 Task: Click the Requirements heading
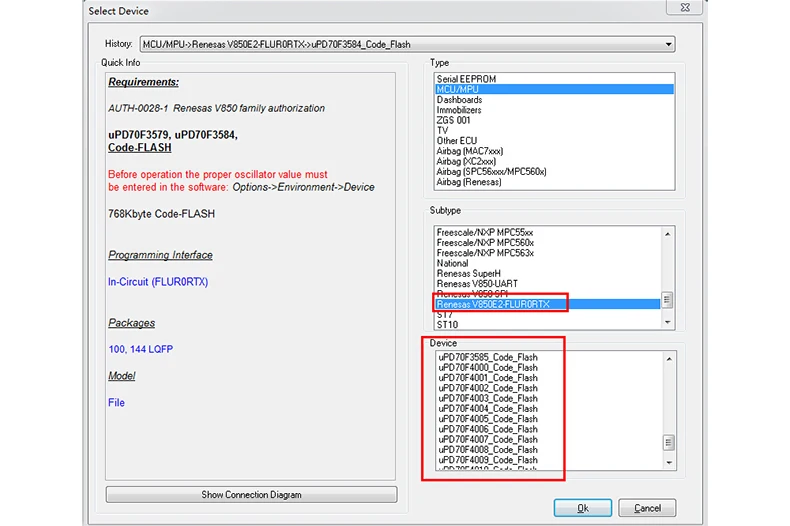[144, 82]
